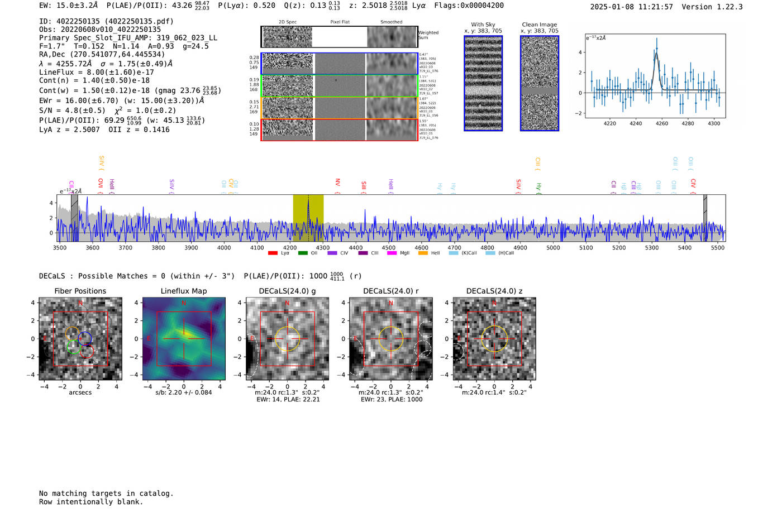The image size is (782, 532).
Task: Click the 'EWr: 23, PLAE: 1000' caption
Action: [x=392, y=400]
